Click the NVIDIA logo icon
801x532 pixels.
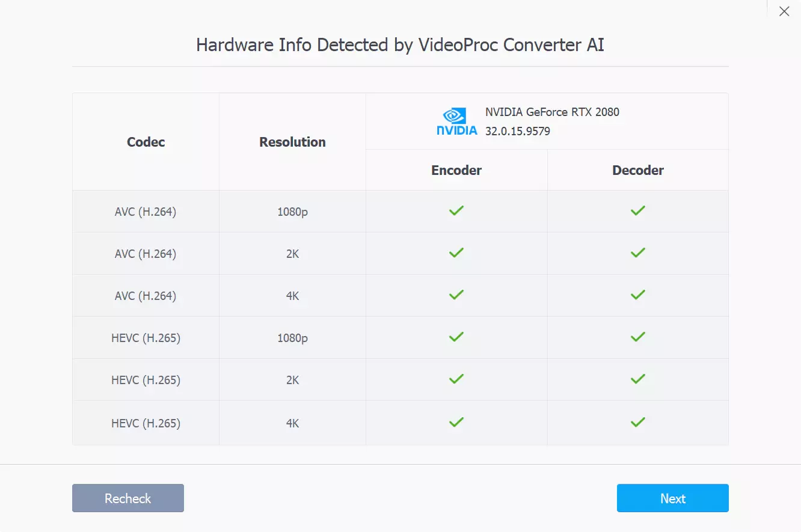tap(456, 121)
